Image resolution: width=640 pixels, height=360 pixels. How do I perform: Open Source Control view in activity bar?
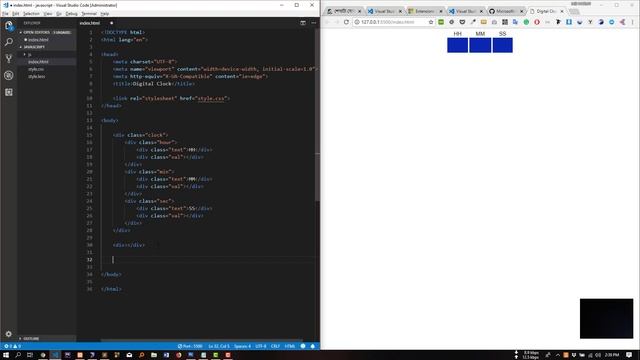pyautogui.click(x=9, y=58)
